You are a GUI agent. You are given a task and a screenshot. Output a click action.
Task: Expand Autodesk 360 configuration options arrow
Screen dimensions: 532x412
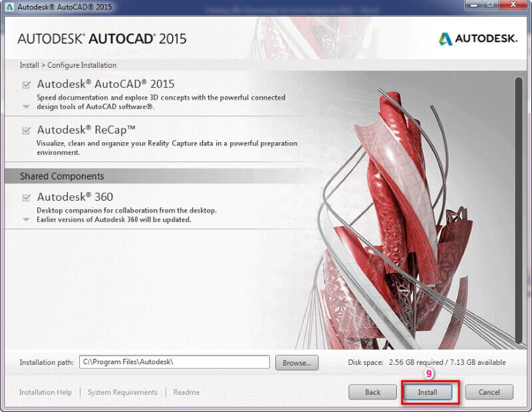[x=26, y=220]
